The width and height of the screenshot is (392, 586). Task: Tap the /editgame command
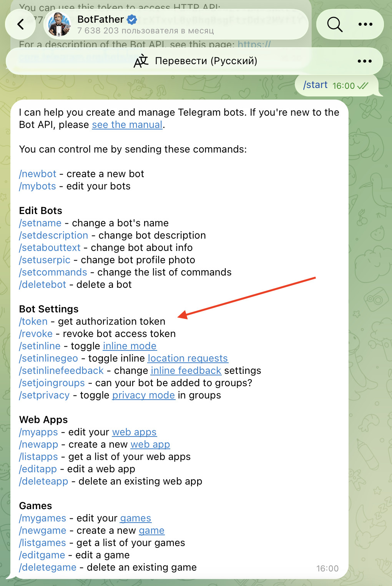pos(42,555)
